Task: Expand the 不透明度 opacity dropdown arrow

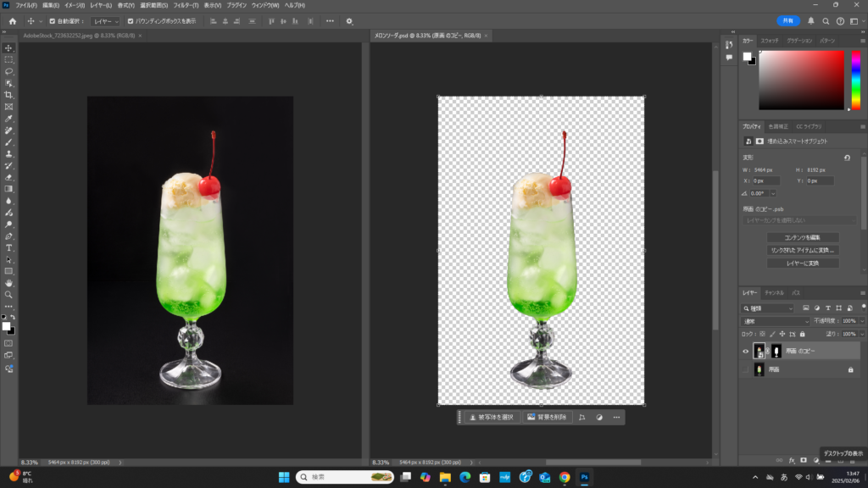Action: tap(862, 322)
